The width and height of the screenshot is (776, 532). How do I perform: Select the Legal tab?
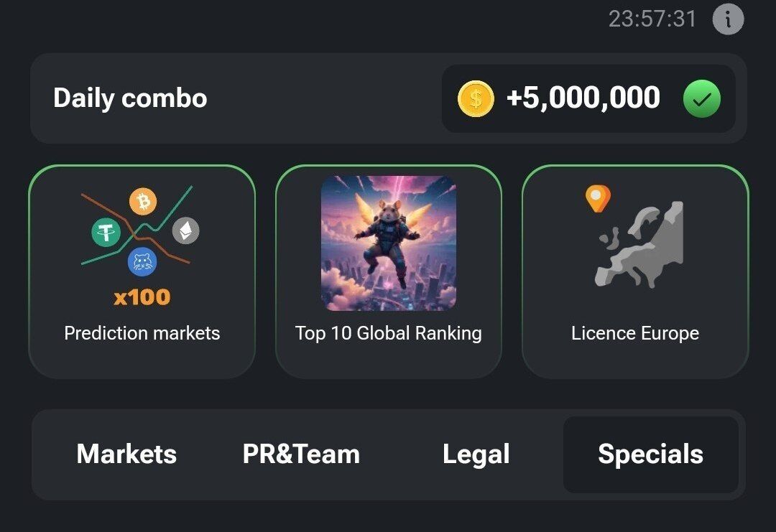[x=476, y=454]
